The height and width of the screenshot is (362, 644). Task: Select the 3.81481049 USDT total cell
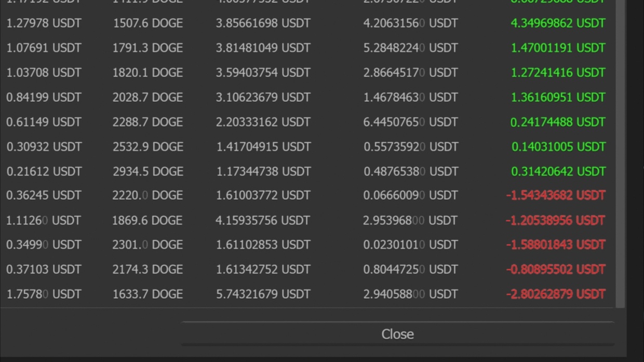pyautogui.click(x=263, y=48)
